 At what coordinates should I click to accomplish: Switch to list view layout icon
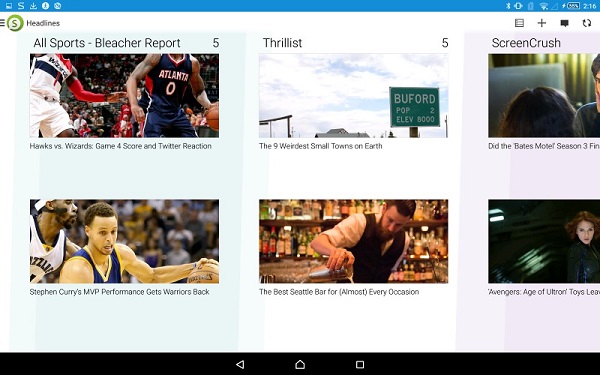[x=519, y=23]
